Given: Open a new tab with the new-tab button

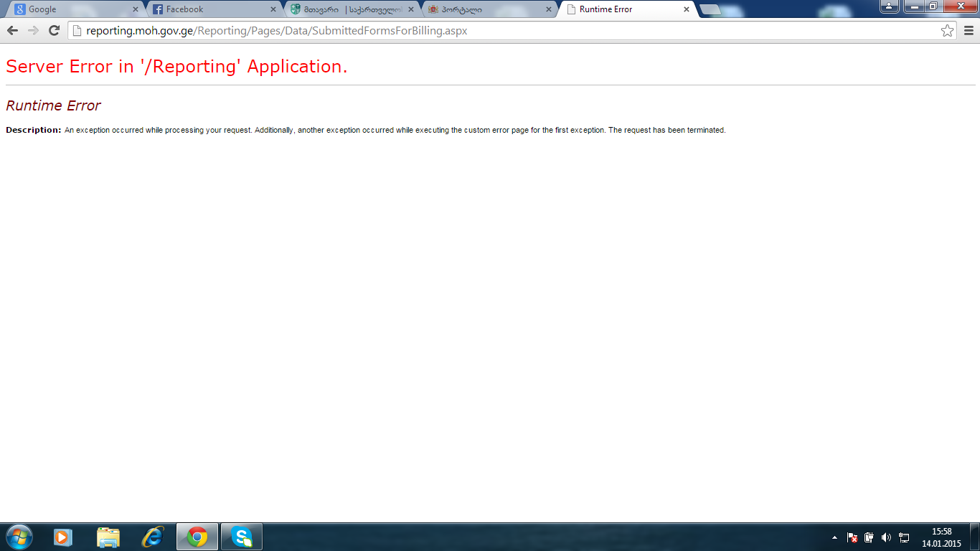Looking at the screenshot, I should (710, 9).
